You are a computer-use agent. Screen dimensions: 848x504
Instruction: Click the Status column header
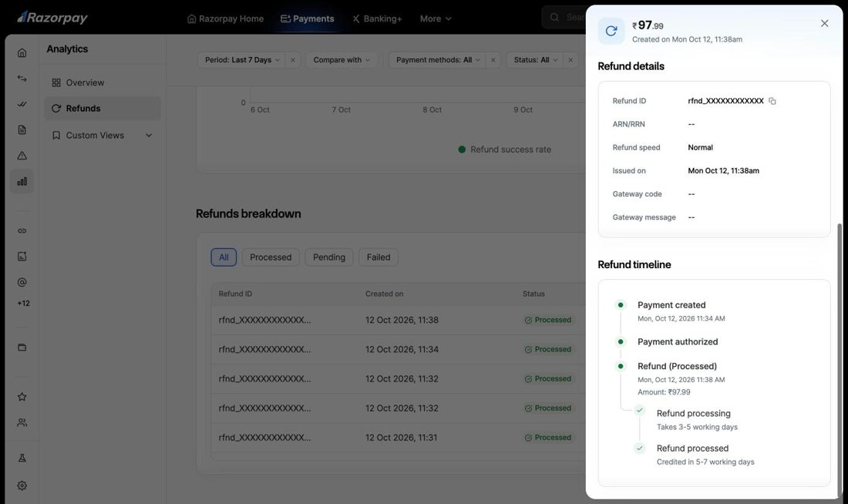point(533,294)
